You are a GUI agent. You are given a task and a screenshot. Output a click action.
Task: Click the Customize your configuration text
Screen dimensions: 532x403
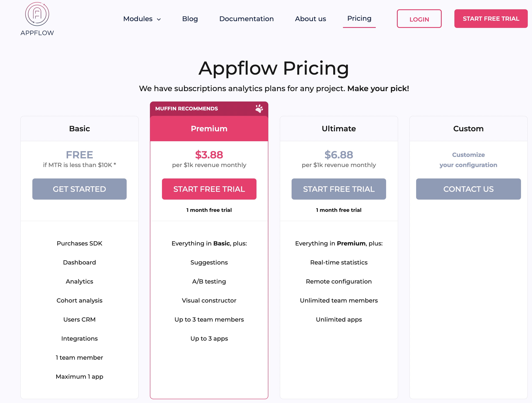coord(468,160)
